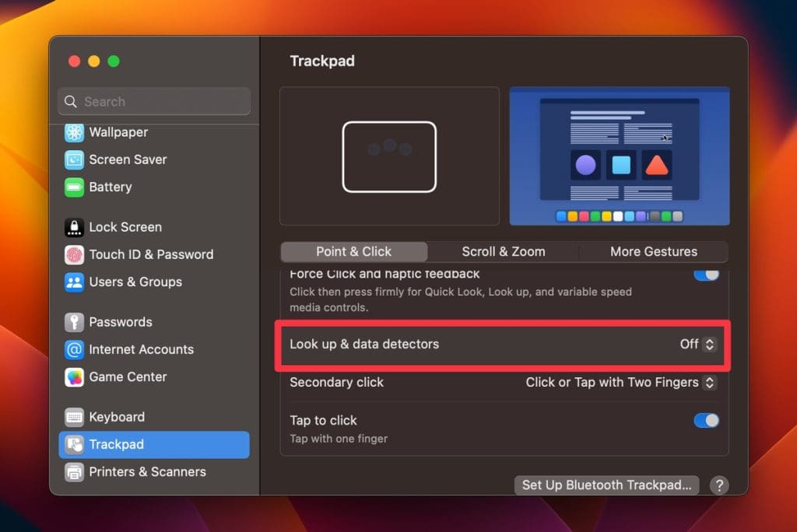
Task: Click the Game Center colorful icon
Action: point(74,377)
